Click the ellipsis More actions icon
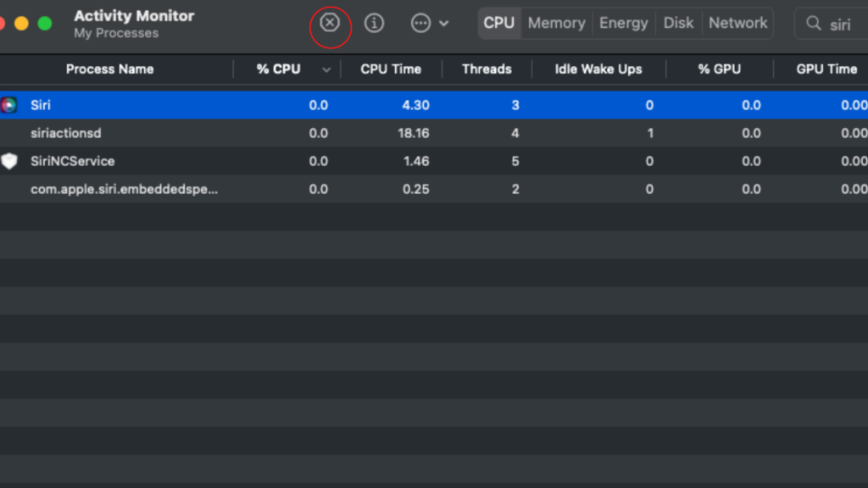This screenshot has width=868, height=488. (420, 23)
